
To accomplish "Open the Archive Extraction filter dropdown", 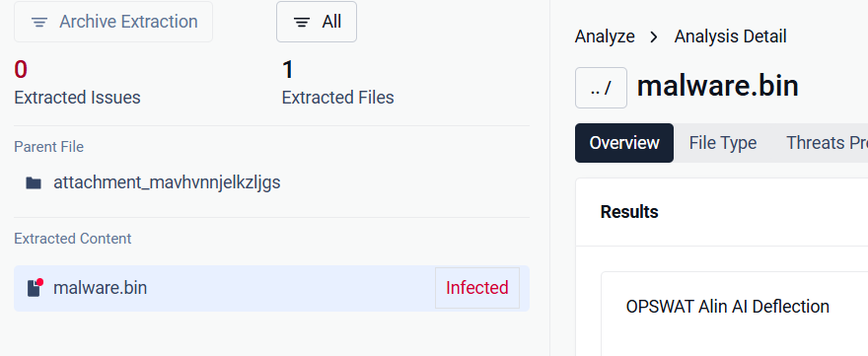I will (x=113, y=22).
